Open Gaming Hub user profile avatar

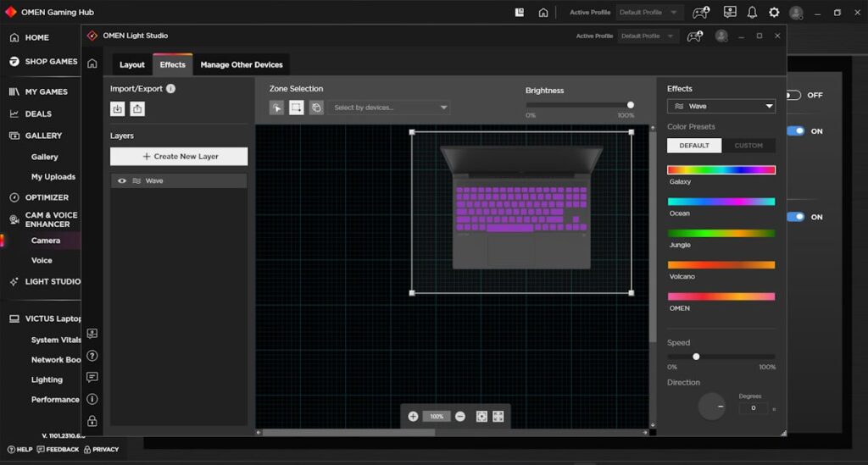click(x=796, y=13)
